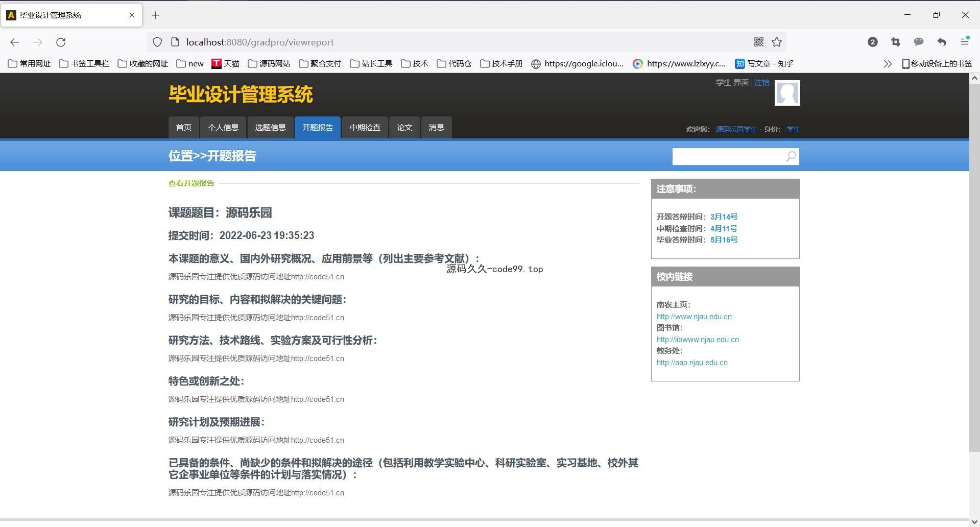Open the extension badge showing number 2
The height and width of the screenshot is (527, 980).
click(x=873, y=42)
